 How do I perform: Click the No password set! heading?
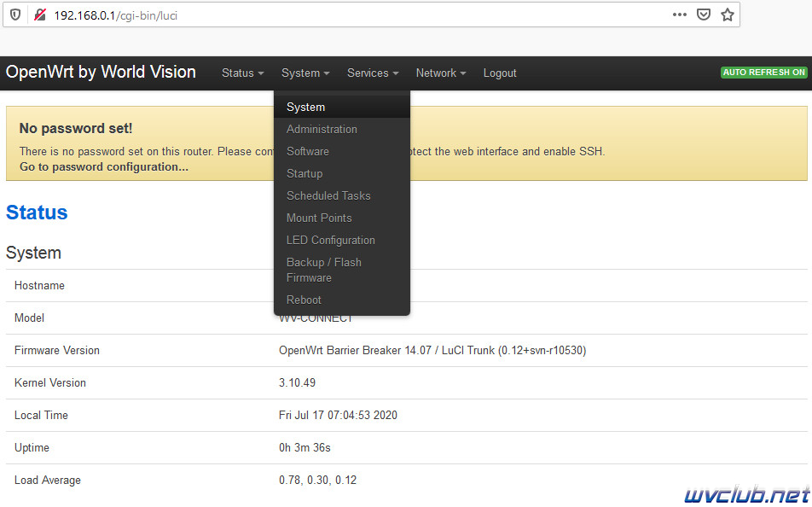coord(76,128)
